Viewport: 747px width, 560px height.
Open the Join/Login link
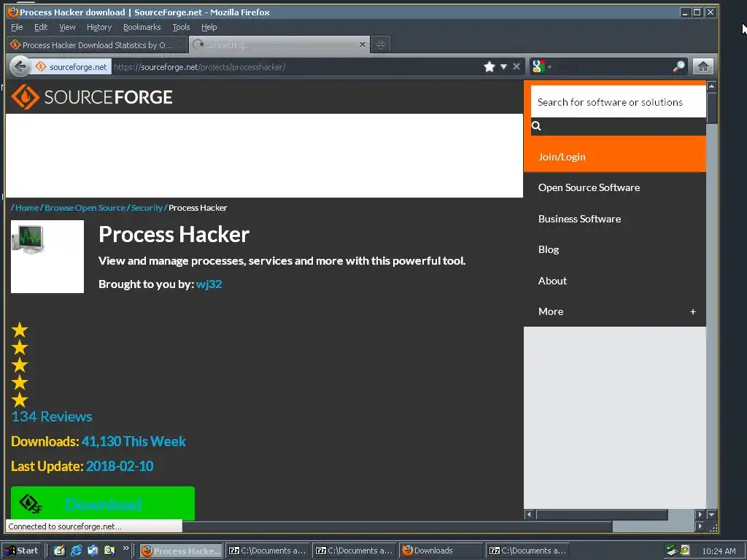pos(562,157)
